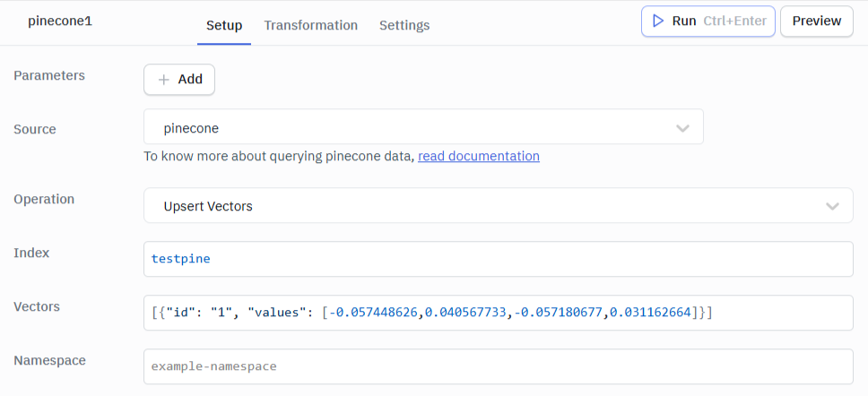Open the Source dropdown chevron
Image resolution: width=868 pixels, height=396 pixels.
(682, 128)
